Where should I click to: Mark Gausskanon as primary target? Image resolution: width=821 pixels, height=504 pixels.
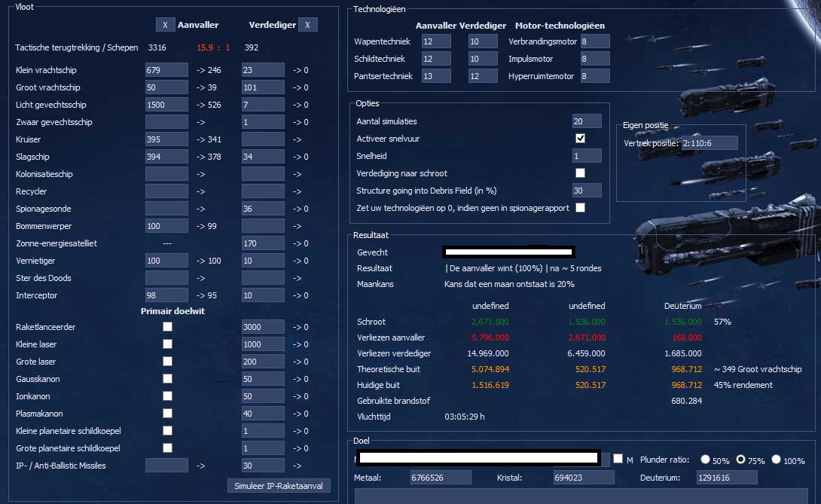(167, 378)
